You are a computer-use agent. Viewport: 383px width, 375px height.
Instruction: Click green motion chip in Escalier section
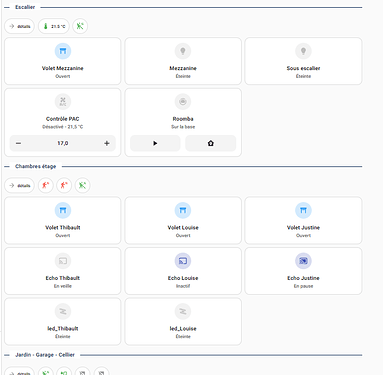pos(80,26)
